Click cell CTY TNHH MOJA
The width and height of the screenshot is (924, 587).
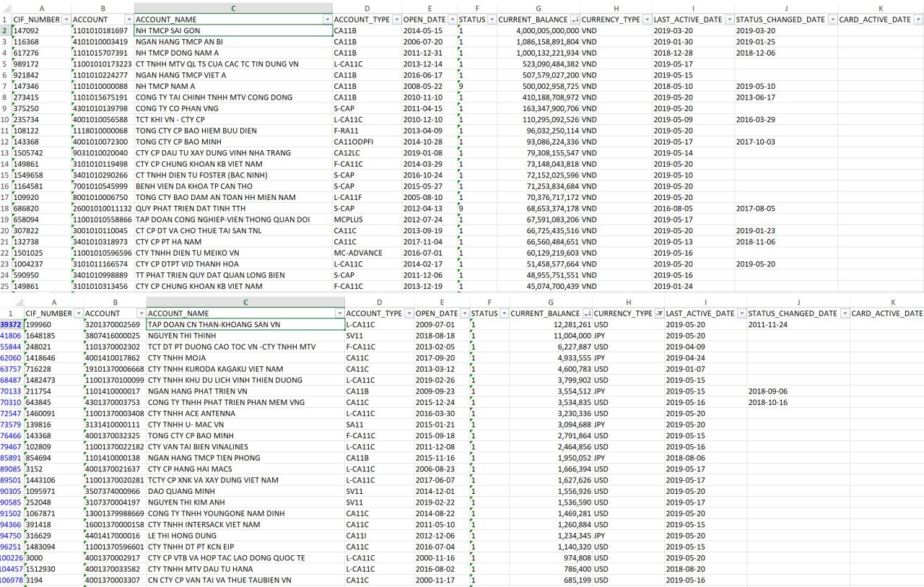coord(245,357)
